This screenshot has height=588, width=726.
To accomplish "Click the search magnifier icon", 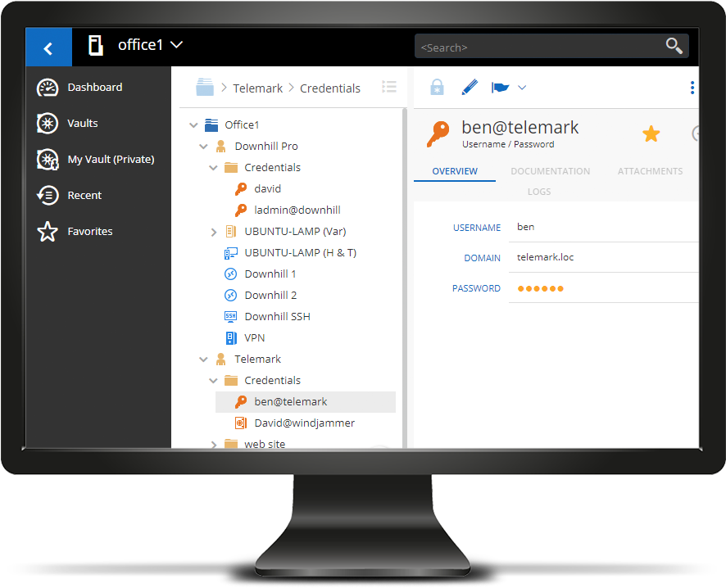I will [x=674, y=46].
